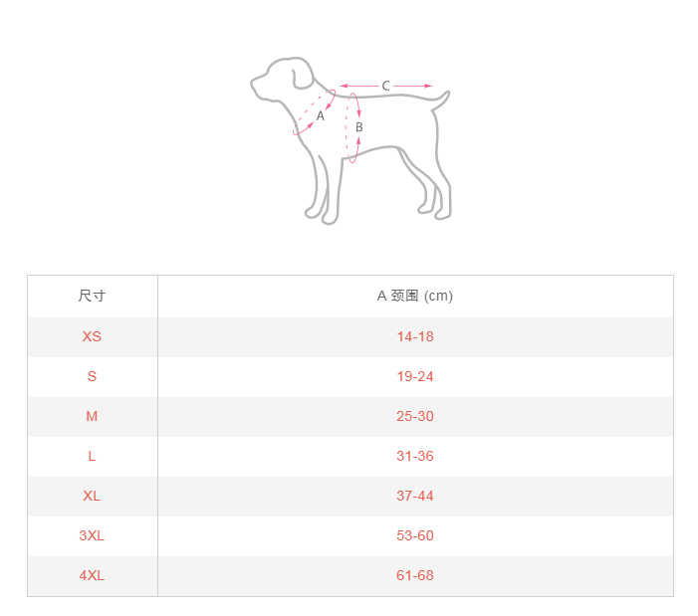The height and width of the screenshot is (616, 698).
Task: Click the 19-24 neck measurement
Action: tap(415, 376)
